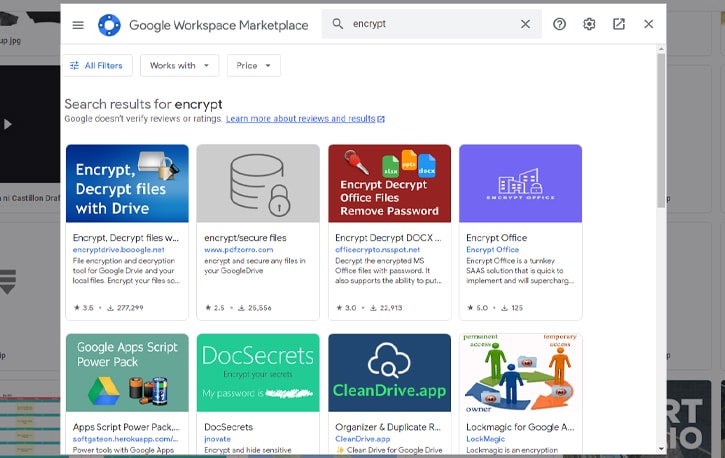Click the search magnifier icon
Viewport: 725px width, 458px height.
tap(338, 24)
